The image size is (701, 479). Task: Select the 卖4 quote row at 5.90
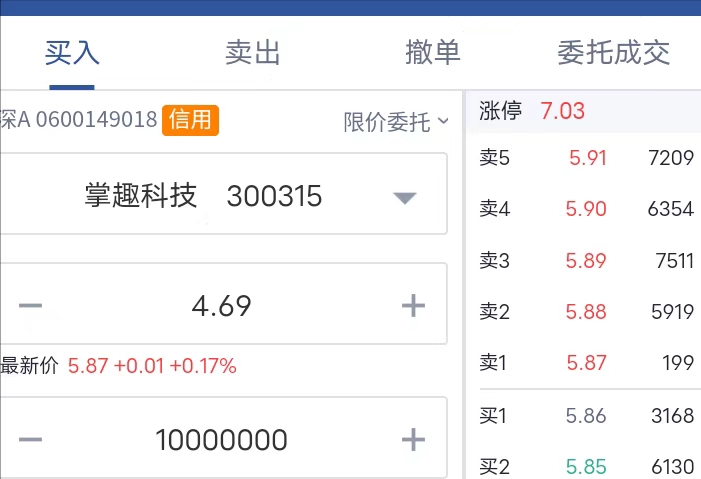point(586,209)
